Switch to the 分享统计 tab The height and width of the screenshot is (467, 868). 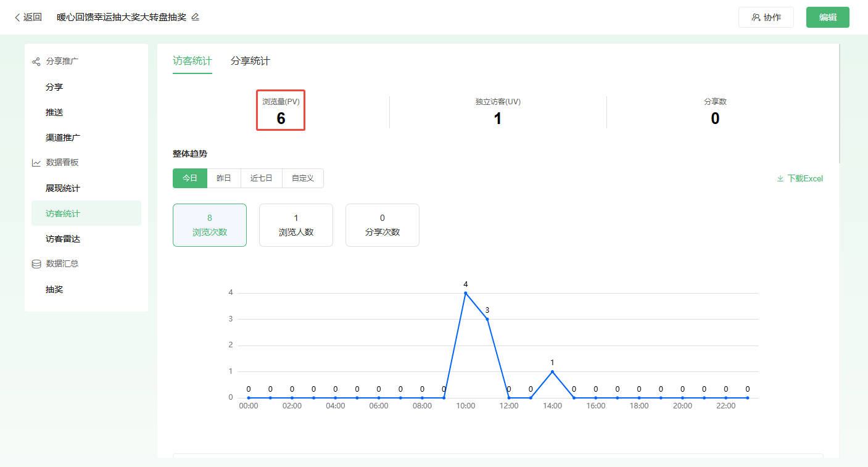pos(250,61)
